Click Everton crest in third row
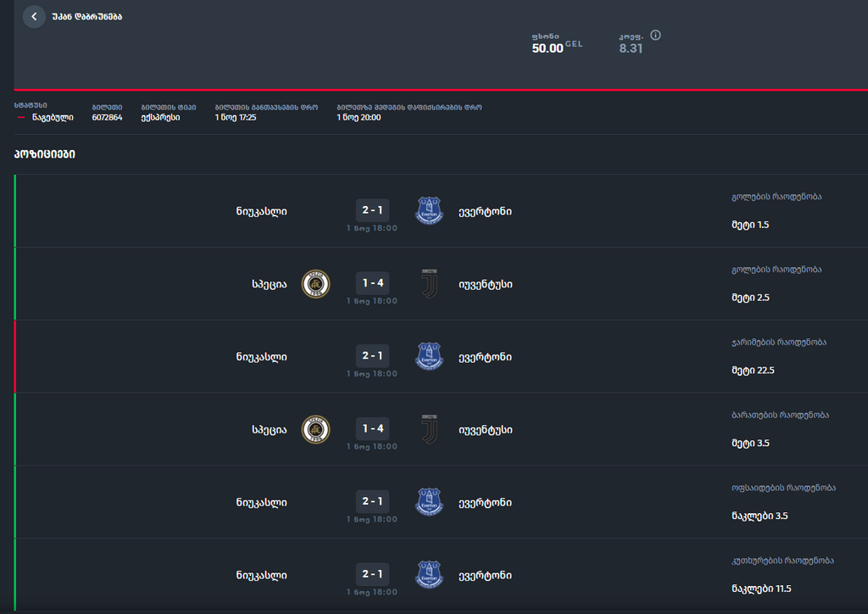The image size is (868, 614). tap(429, 356)
